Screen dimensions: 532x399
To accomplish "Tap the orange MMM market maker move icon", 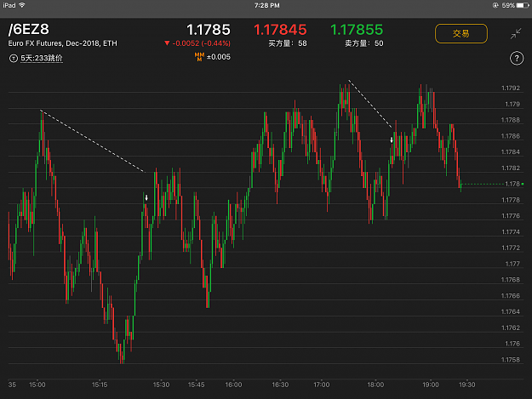I will [199, 57].
